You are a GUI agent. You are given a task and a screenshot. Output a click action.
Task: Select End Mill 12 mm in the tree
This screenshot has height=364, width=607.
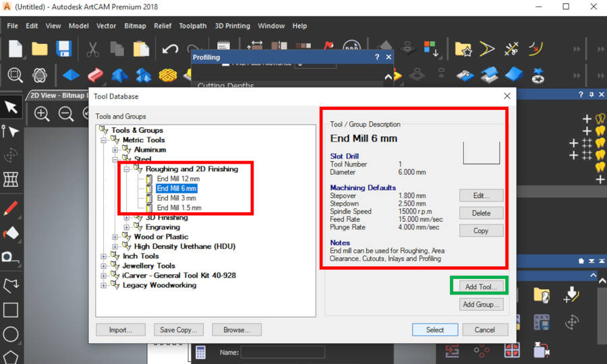pos(178,179)
